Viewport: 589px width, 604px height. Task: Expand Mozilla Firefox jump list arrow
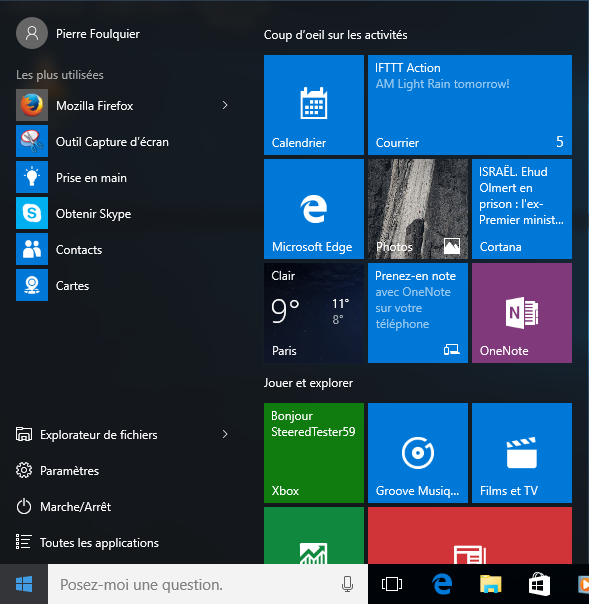(225, 105)
